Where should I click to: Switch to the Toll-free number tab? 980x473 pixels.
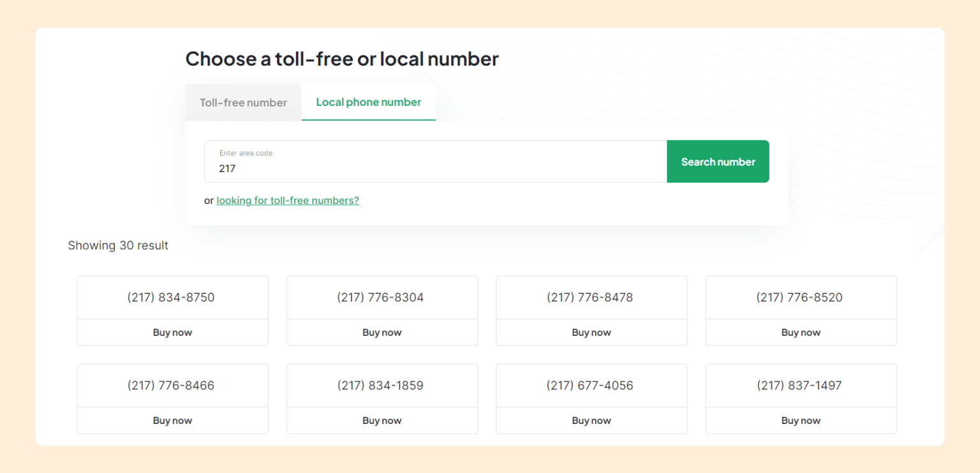click(243, 102)
